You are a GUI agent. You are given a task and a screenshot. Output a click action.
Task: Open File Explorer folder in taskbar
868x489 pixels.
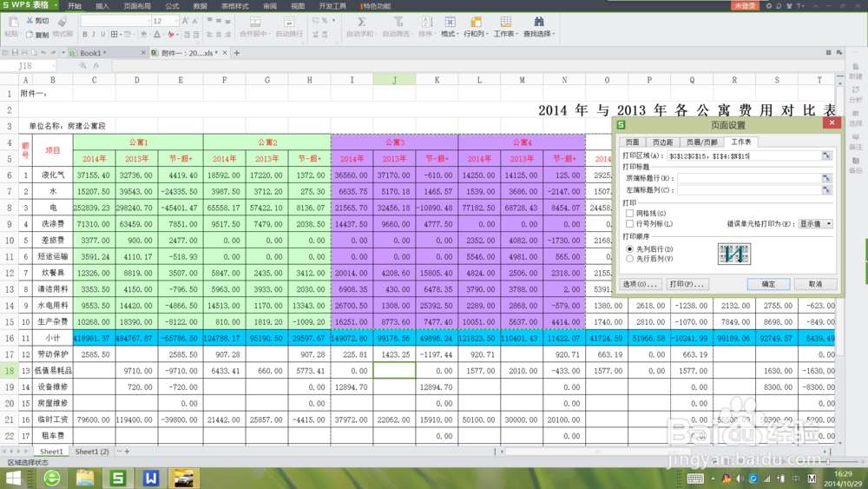85,478
